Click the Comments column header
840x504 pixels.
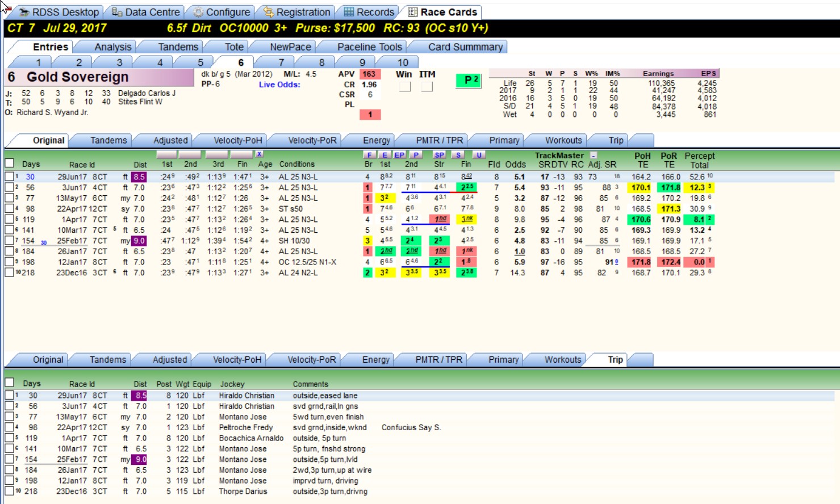[310, 384]
